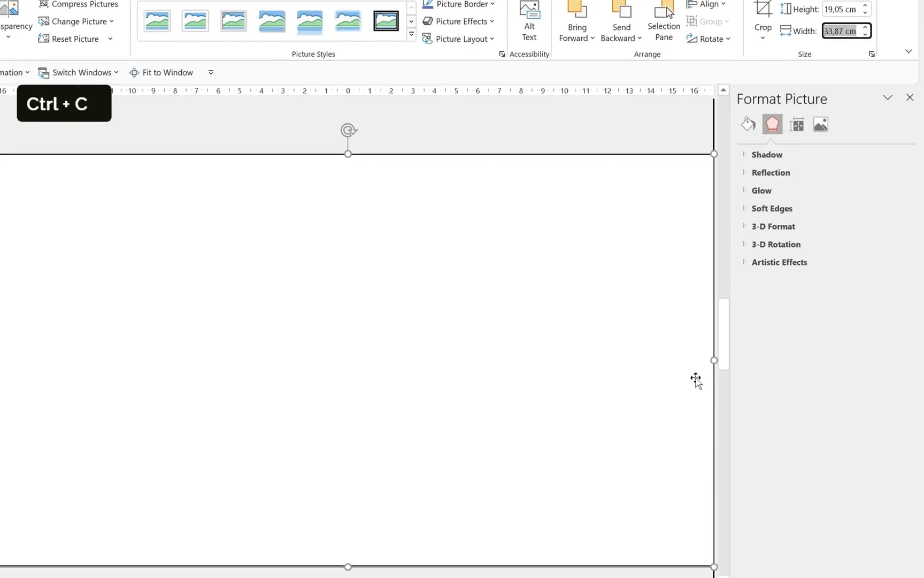Open Customize Quick Access Toolbar arrow
Image resolution: width=924 pixels, height=578 pixels.
pos(211,72)
